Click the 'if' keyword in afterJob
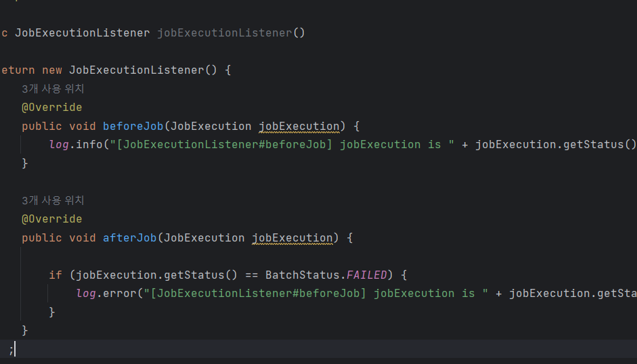The height and width of the screenshot is (364, 637). 56,275
